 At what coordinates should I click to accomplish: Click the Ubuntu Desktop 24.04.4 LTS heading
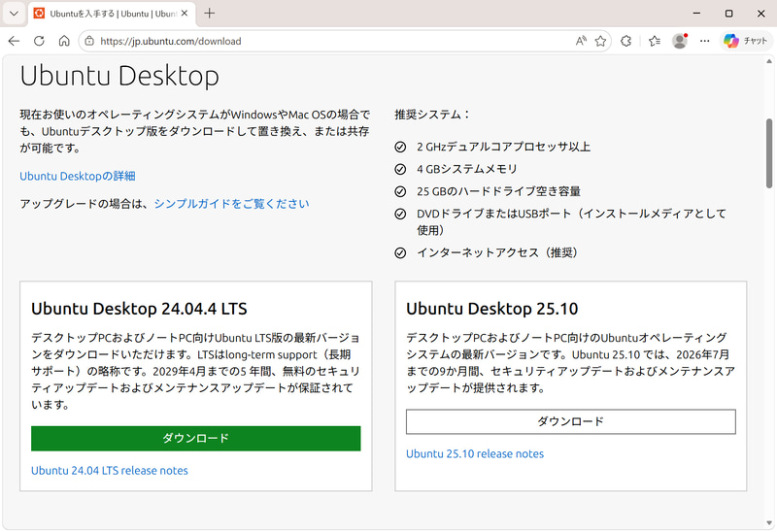139,309
